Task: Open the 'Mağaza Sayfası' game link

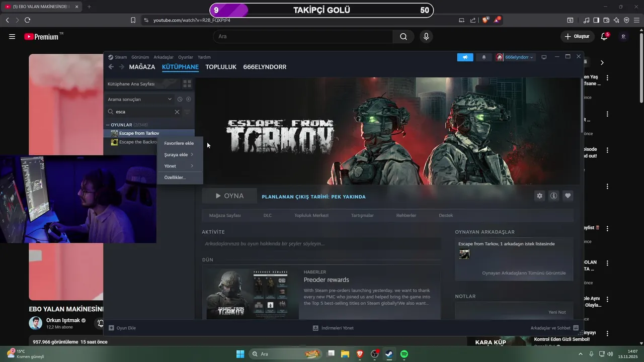Action: coord(225,215)
